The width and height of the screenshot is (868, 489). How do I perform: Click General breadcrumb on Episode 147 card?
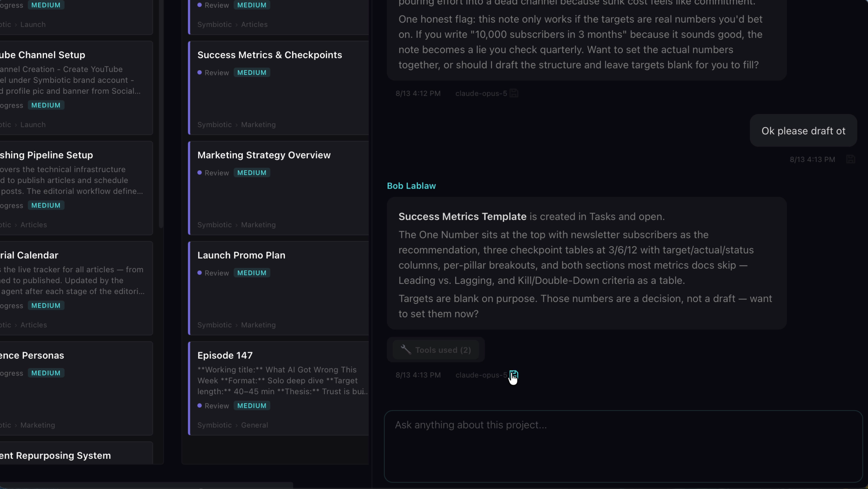(x=254, y=425)
